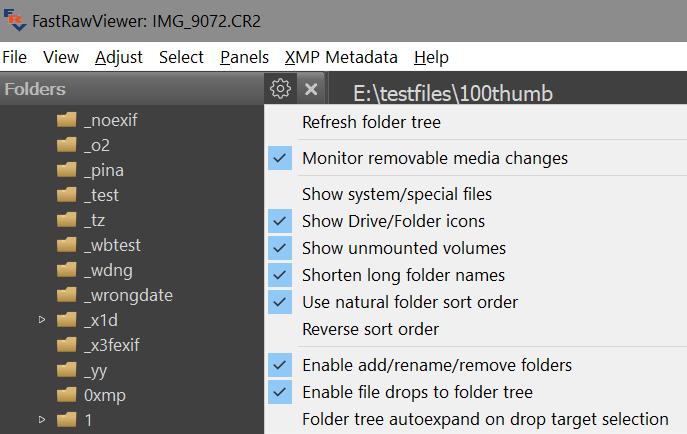Expand the _x1d folder tree node
This screenshot has width=687, height=434.
[x=42, y=320]
